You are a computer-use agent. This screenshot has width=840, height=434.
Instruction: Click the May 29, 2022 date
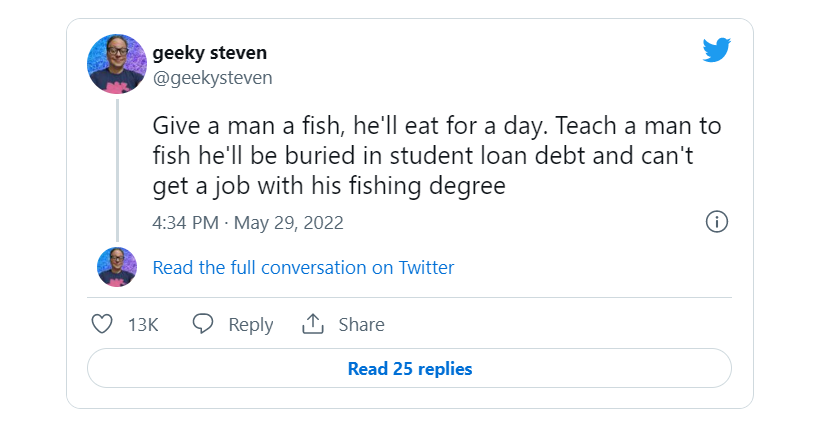tap(291, 223)
